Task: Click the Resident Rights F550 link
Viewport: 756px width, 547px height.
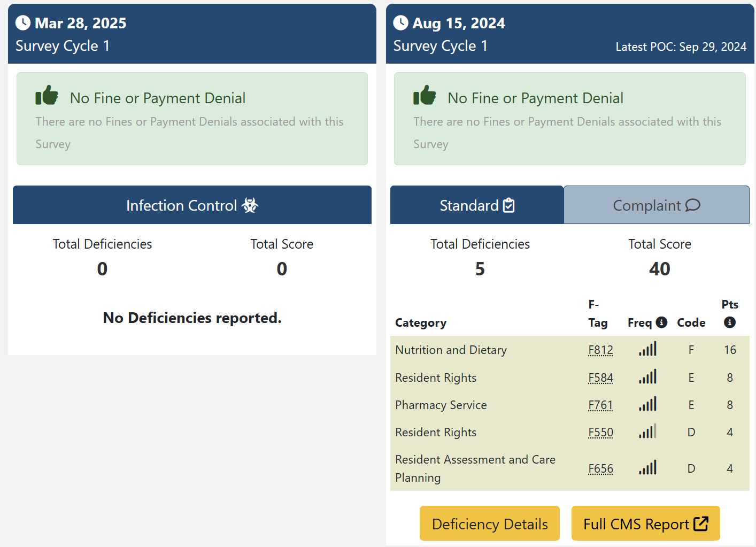Action: [x=600, y=433]
